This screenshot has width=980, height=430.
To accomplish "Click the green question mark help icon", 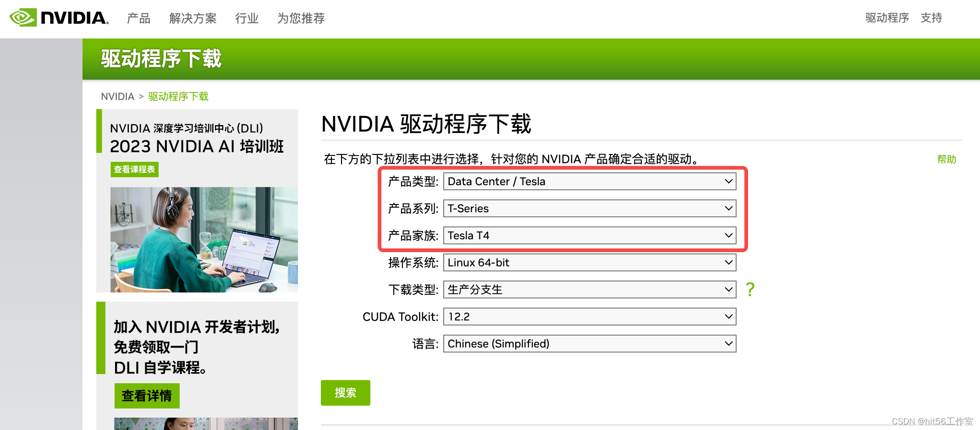I will (x=750, y=289).
